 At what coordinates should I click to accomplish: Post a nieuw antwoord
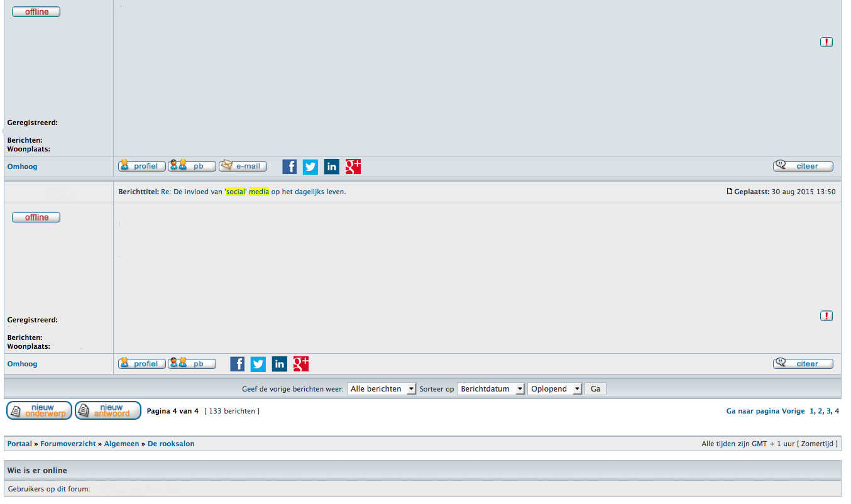[x=108, y=411]
